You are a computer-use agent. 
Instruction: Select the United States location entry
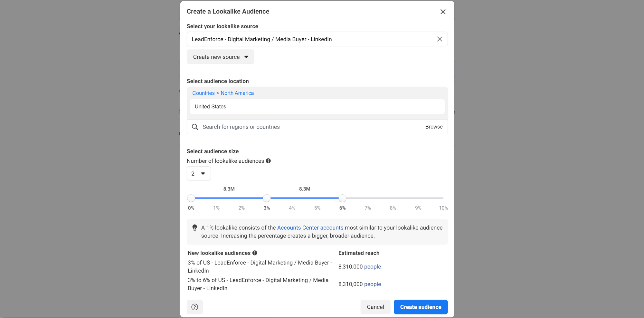tap(317, 107)
